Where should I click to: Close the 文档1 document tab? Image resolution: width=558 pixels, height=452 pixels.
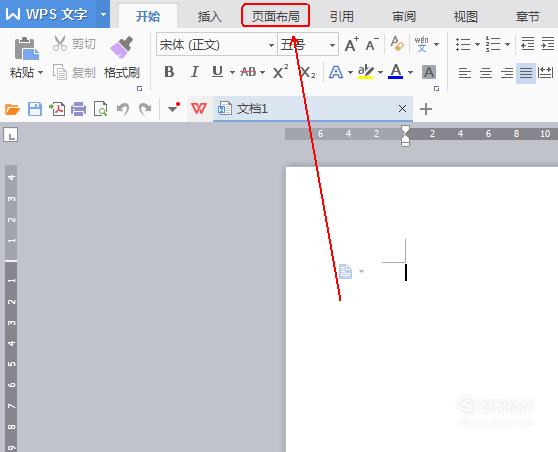(x=402, y=109)
